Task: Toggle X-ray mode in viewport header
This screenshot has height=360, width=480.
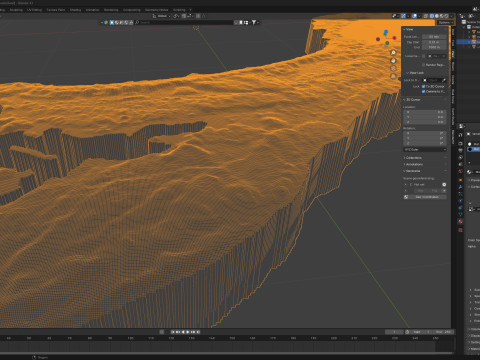Action: [x=426, y=16]
